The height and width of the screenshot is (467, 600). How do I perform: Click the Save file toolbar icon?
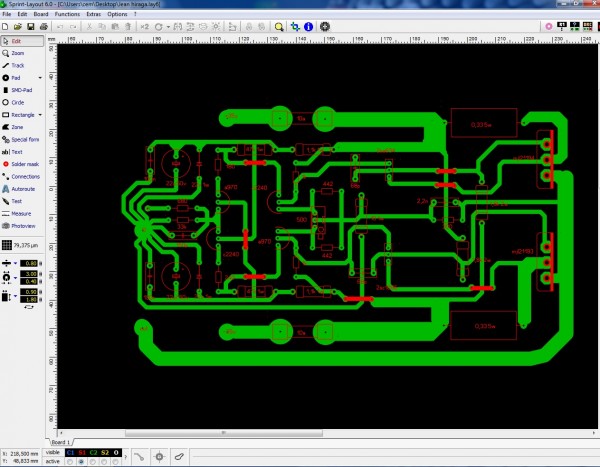coord(31,26)
